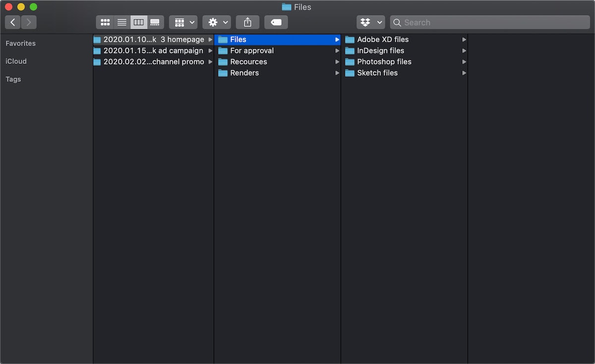The image size is (595, 364).
Task: Click the 2020.01.10 homepage folder icon
Action: [x=97, y=40]
